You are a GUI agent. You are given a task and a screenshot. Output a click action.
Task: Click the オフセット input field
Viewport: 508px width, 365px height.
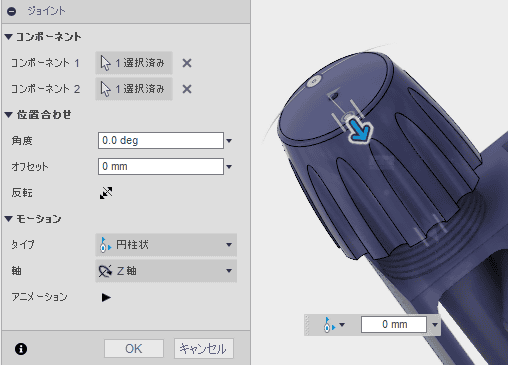point(161,166)
